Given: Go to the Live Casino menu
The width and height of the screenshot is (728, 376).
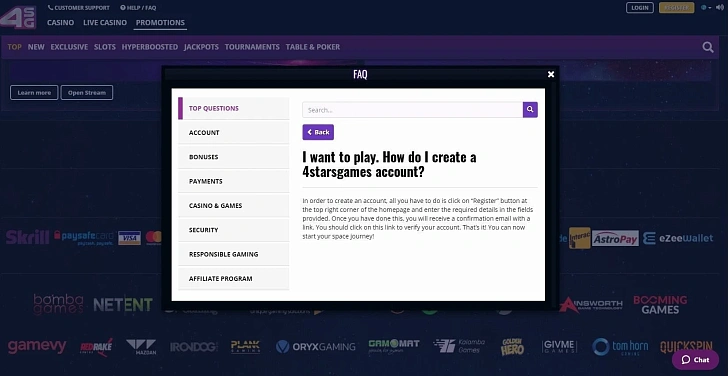Looking at the screenshot, I should tap(105, 22).
